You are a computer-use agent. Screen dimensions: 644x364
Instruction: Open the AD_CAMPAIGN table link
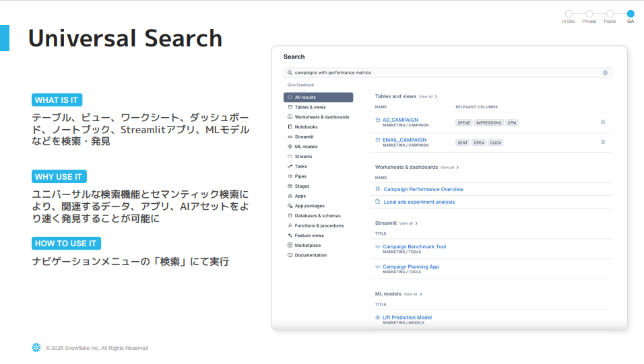click(x=400, y=120)
